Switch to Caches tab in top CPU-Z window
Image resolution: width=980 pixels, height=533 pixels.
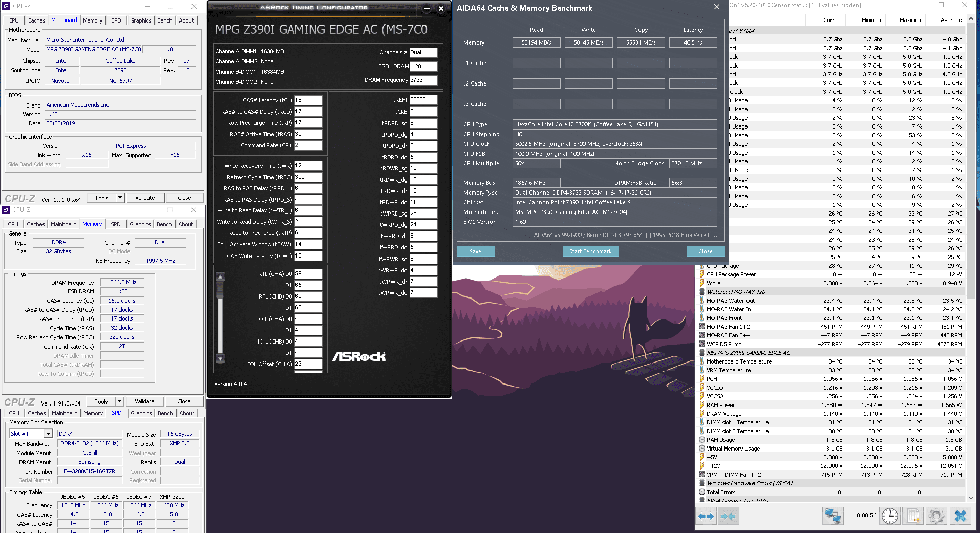[36, 20]
